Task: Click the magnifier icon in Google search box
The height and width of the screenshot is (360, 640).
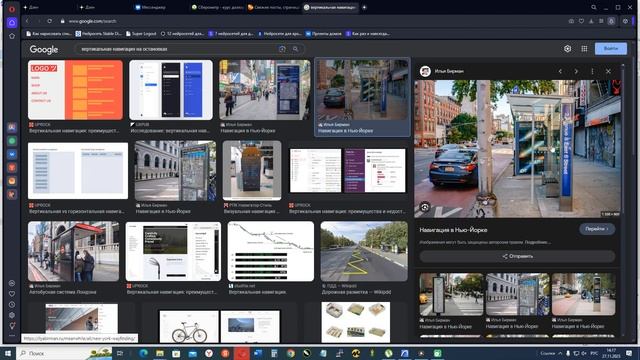Action: (296, 49)
